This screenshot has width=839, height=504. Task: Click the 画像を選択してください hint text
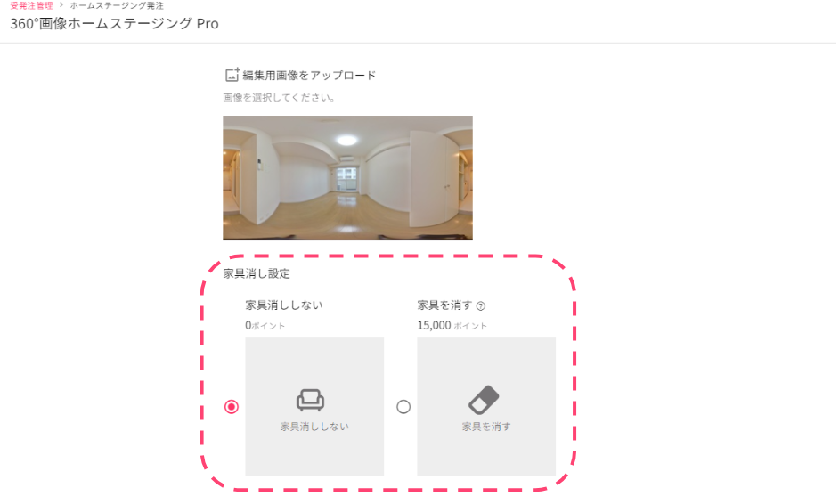pyautogui.click(x=279, y=98)
